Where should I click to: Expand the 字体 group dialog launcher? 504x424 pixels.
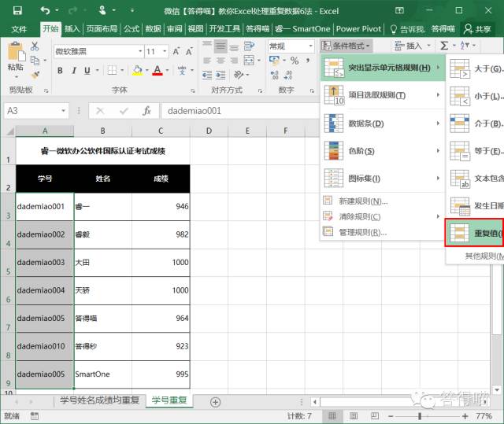pyautogui.click(x=193, y=90)
